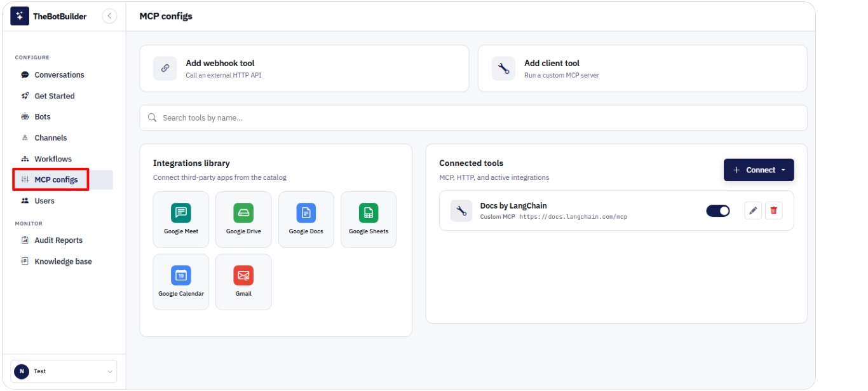
Task: Choose the Add client tool card
Action: tap(642, 68)
